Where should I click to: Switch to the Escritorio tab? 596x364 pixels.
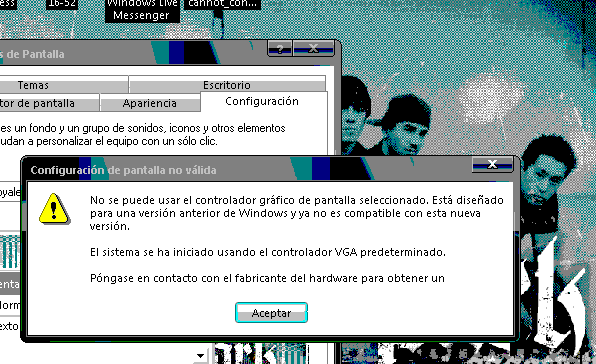227,84
